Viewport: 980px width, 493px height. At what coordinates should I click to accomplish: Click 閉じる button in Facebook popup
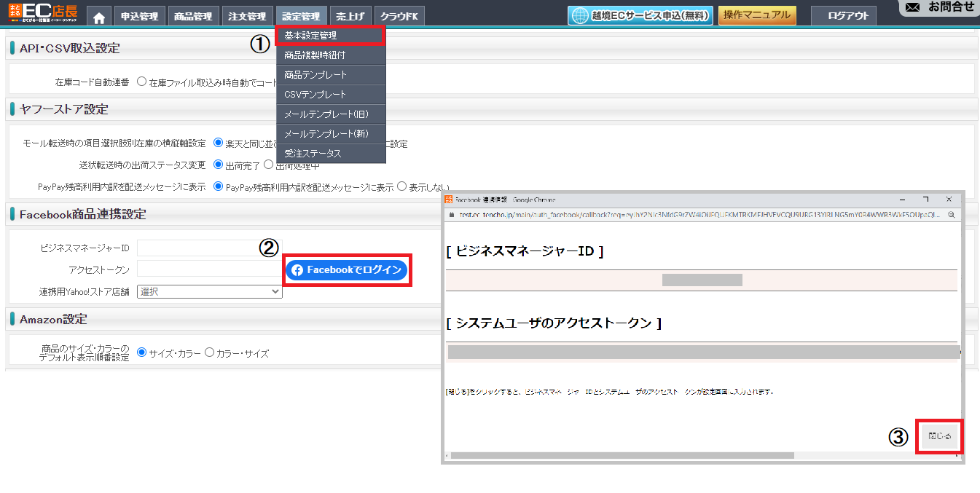[x=939, y=436]
